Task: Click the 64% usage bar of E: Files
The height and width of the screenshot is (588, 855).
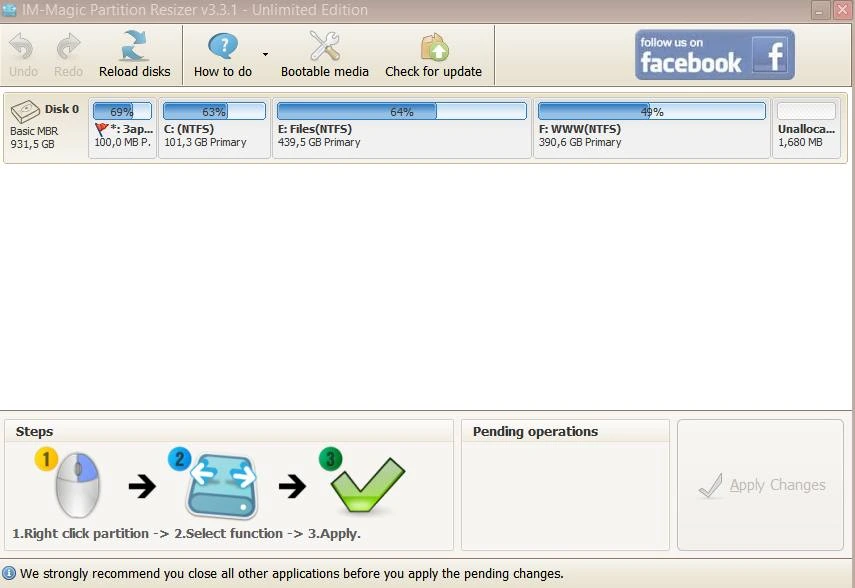Action: tap(402, 111)
